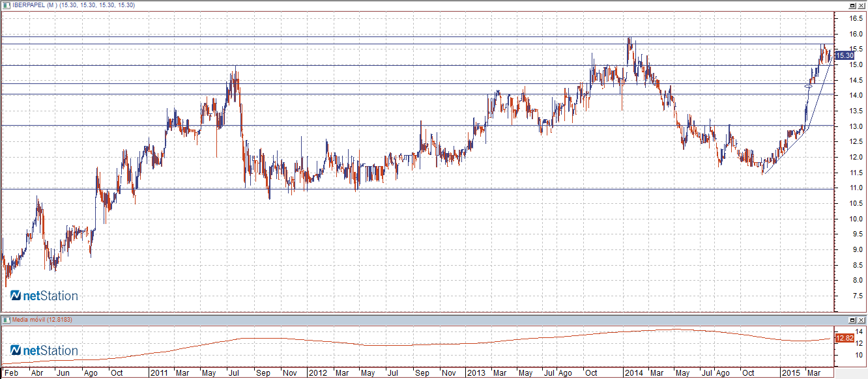Click the netStation logo in the price chart

[44, 296]
